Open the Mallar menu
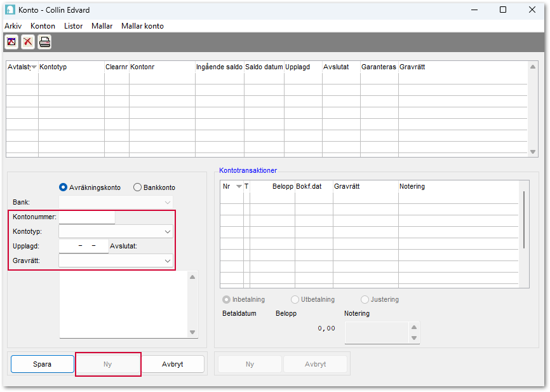The height and width of the screenshot is (392, 550). tap(102, 26)
